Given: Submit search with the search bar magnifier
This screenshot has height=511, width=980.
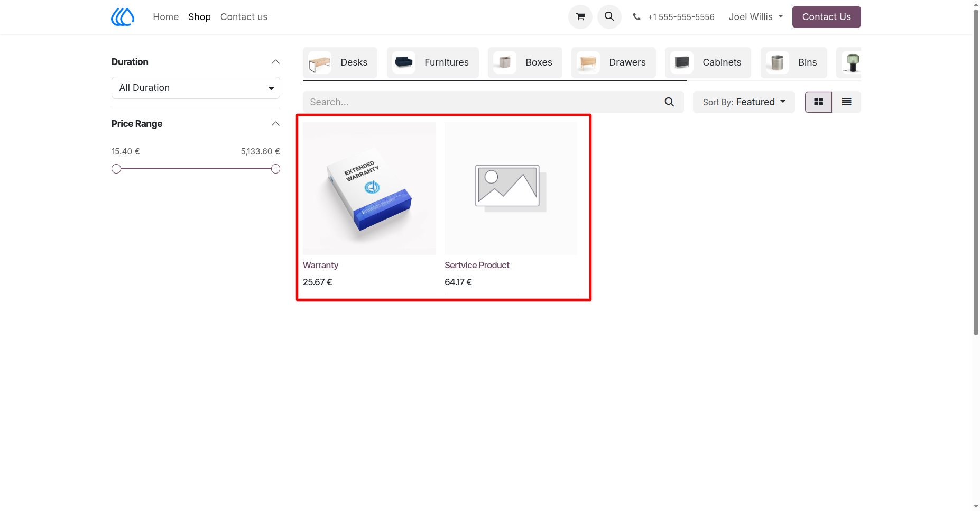Looking at the screenshot, I should coord(669,102).
